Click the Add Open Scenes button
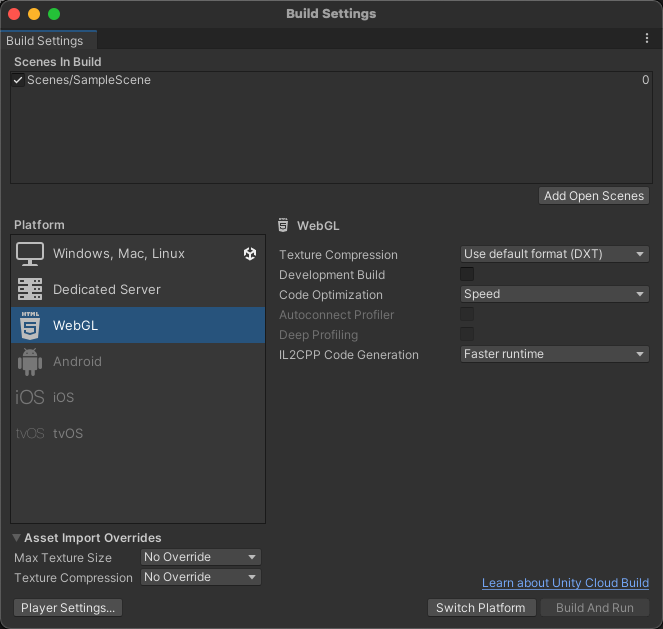Screen dimensions: 663x629 click(594, 196)
